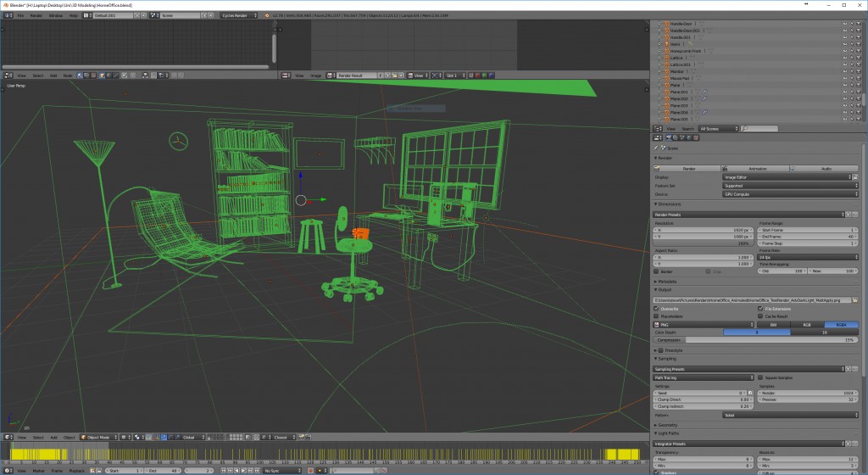Viewport: 868px width, 475px height.
Task: Open the Marker menu in timeline
Action: [x=38, y=470]
